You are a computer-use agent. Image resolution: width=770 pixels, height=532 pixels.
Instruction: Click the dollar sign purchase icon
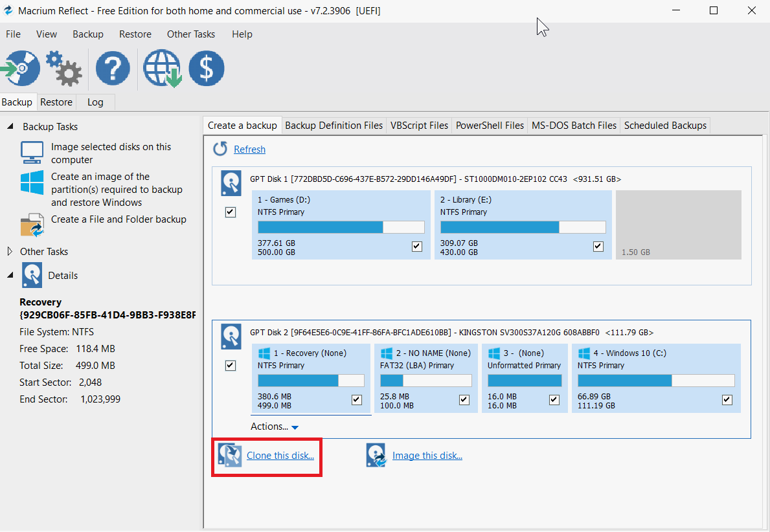tap(207, 68)
